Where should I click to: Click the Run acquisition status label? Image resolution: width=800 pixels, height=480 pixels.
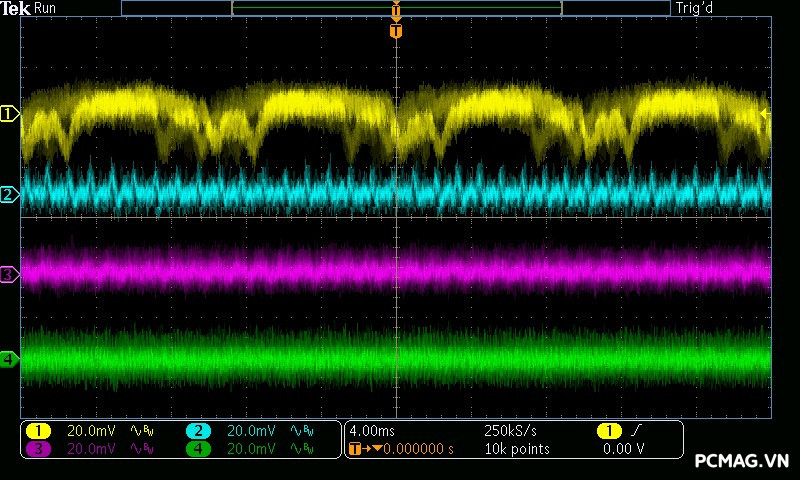coord(46,8)
